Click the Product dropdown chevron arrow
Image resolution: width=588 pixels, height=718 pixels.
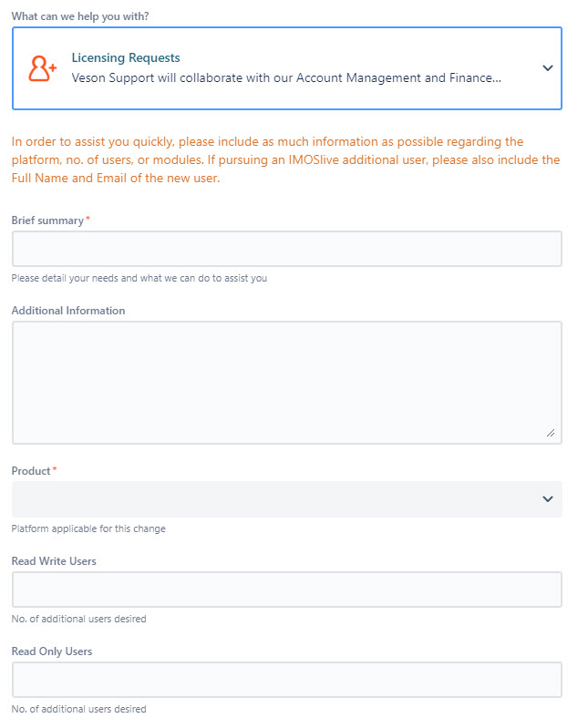pos(547,499)
